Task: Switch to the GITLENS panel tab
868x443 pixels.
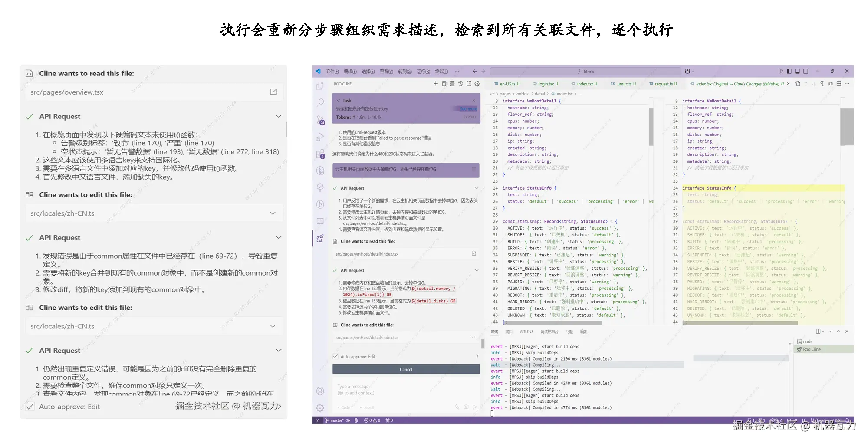Action: pyautogui.click(x=526, y=332)
